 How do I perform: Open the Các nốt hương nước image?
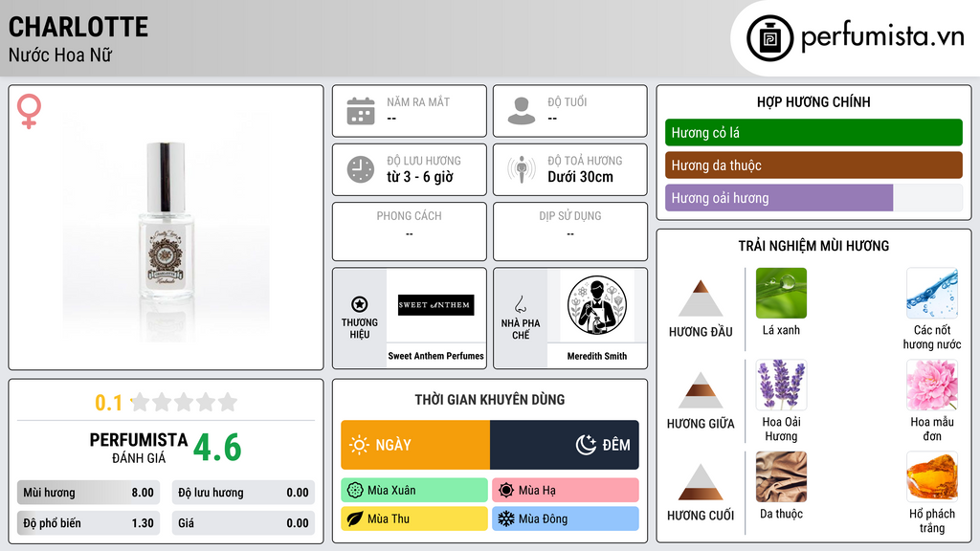[x=932, y=293]
